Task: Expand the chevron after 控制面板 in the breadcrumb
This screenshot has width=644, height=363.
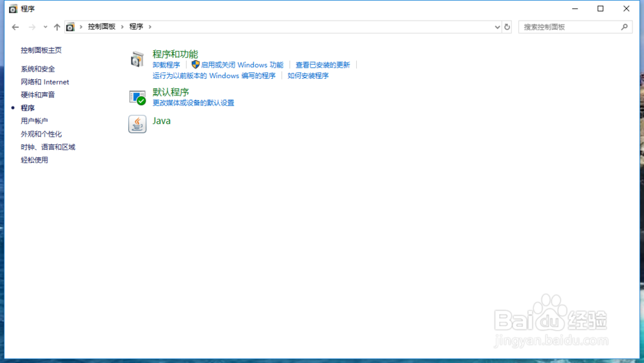Action: pos(122,26)
